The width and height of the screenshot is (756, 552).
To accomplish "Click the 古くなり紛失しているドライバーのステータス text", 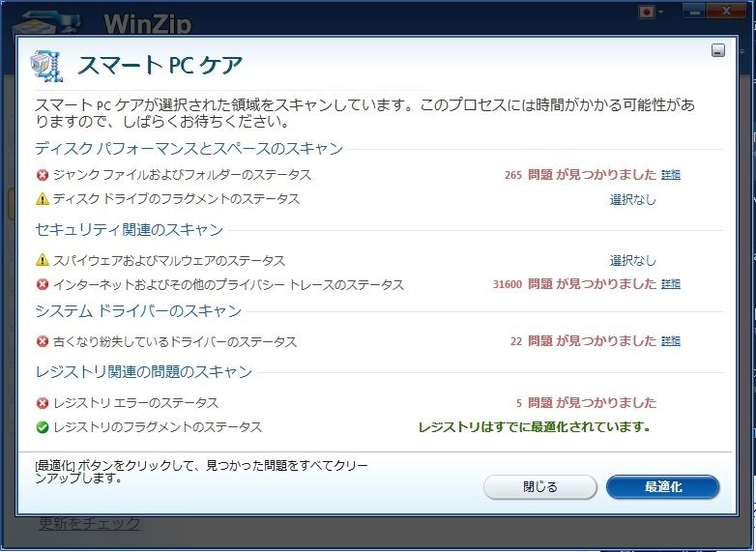I will click(x=175, y=342).
